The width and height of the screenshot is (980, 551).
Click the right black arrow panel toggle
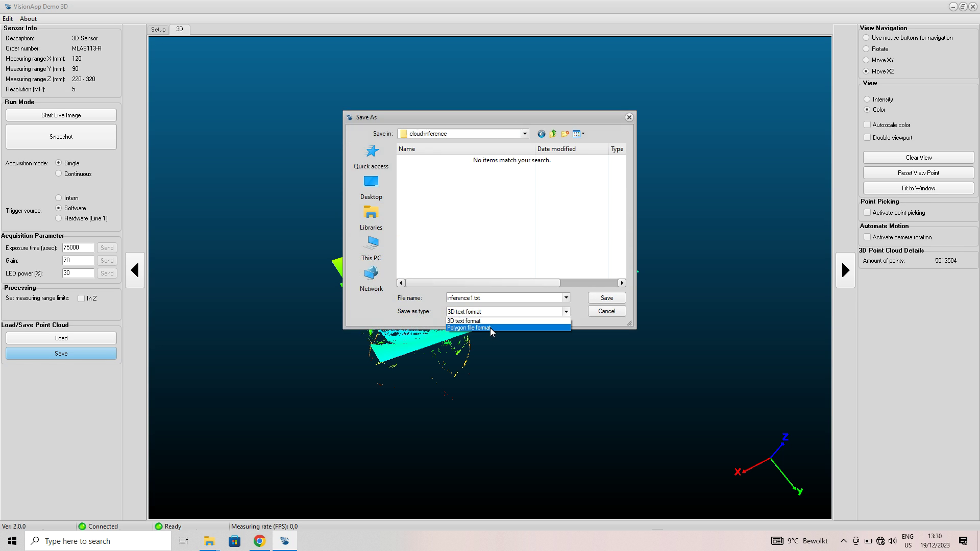845,270
